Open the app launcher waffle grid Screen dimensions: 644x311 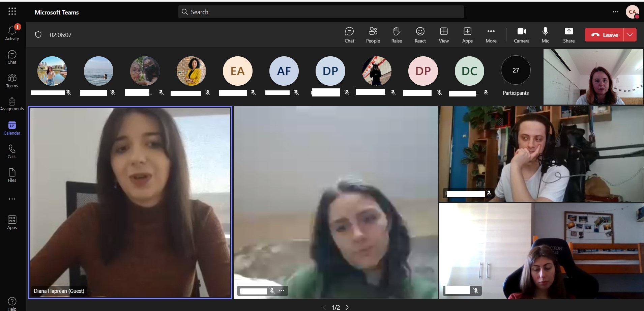(x=12, y=11)
